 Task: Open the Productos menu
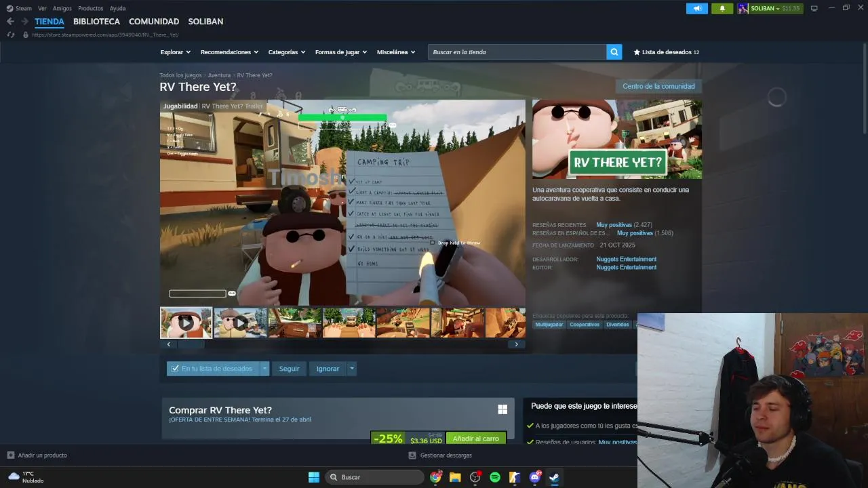coord(90,8)
